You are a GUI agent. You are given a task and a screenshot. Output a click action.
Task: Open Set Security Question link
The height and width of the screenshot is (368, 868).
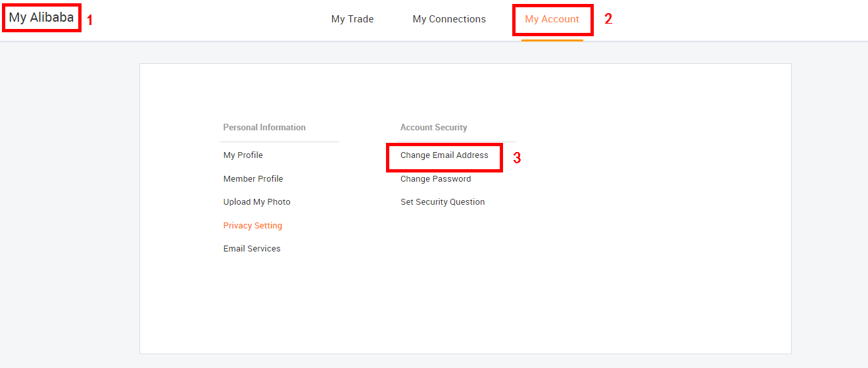click(443, 202)
